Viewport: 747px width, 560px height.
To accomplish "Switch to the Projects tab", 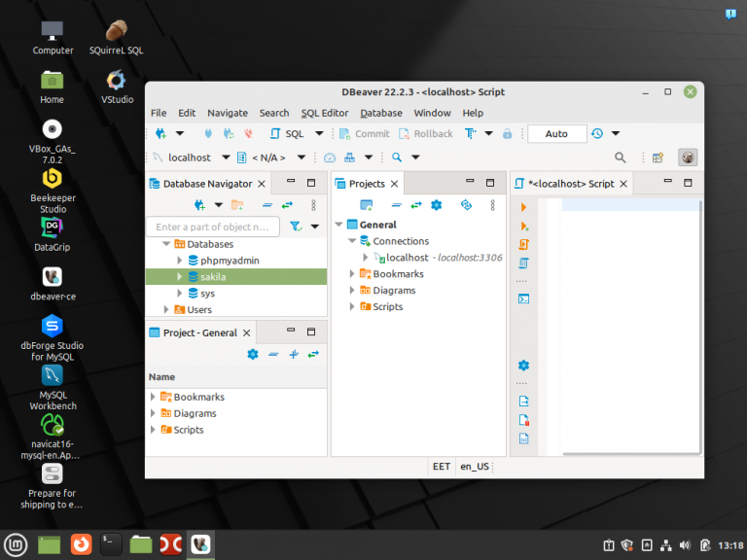I will pyautogui.click(x=367, y=183).
